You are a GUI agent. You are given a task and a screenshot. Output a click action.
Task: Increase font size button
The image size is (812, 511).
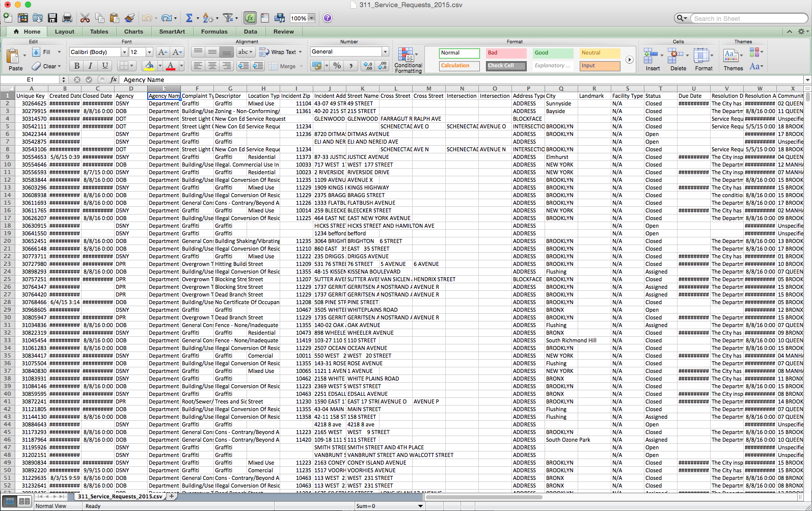163,52
